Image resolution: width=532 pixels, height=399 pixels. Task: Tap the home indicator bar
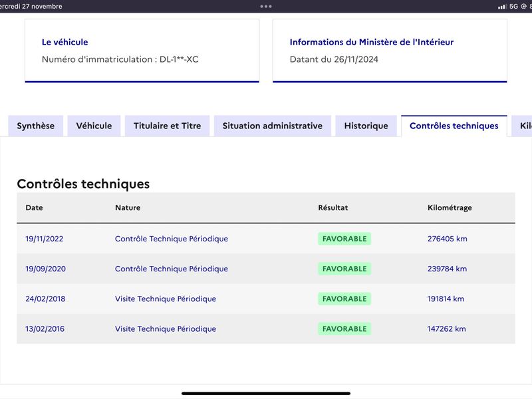point(265,394)
